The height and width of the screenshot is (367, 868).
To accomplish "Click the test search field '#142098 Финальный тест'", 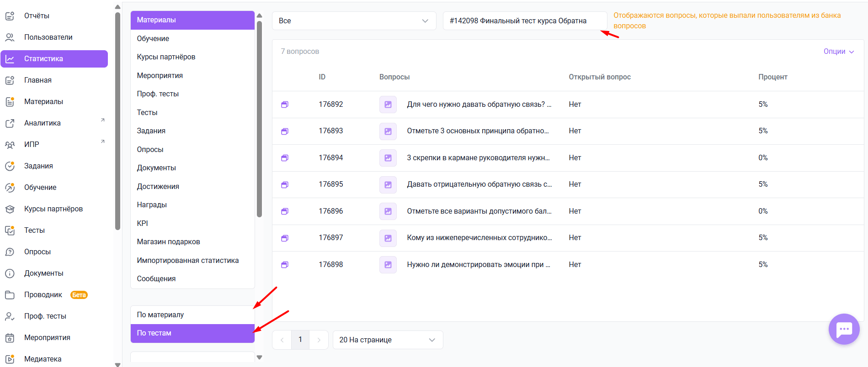I will (524, 21).
